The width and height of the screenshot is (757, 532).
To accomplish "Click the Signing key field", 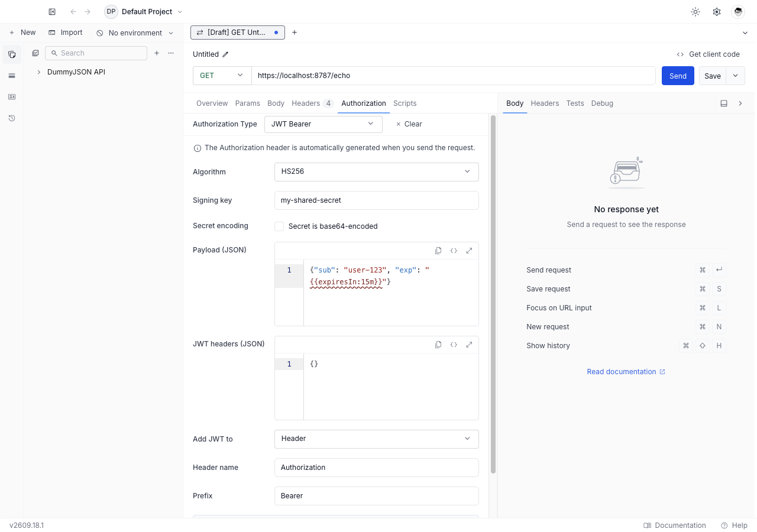I will point(376,200).
